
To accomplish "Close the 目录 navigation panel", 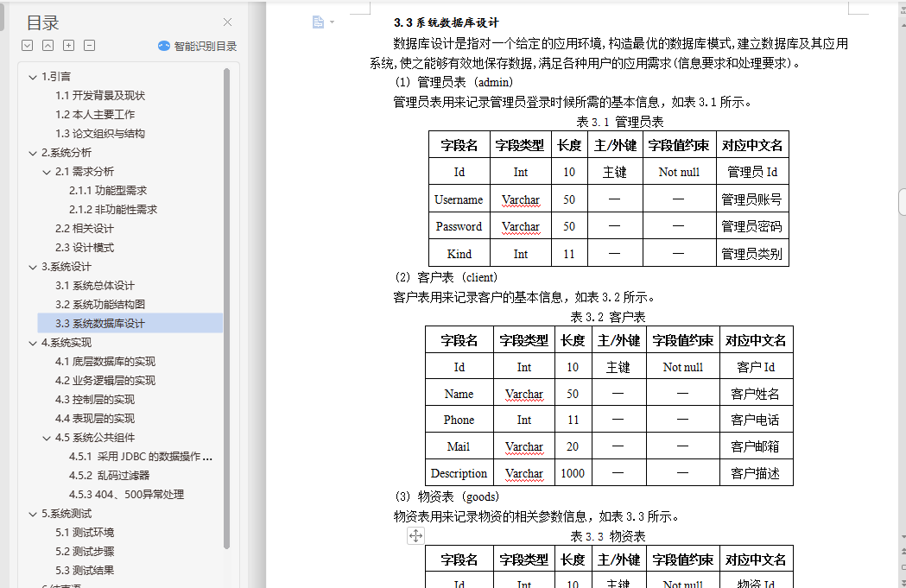I will [x=228, y=22].
